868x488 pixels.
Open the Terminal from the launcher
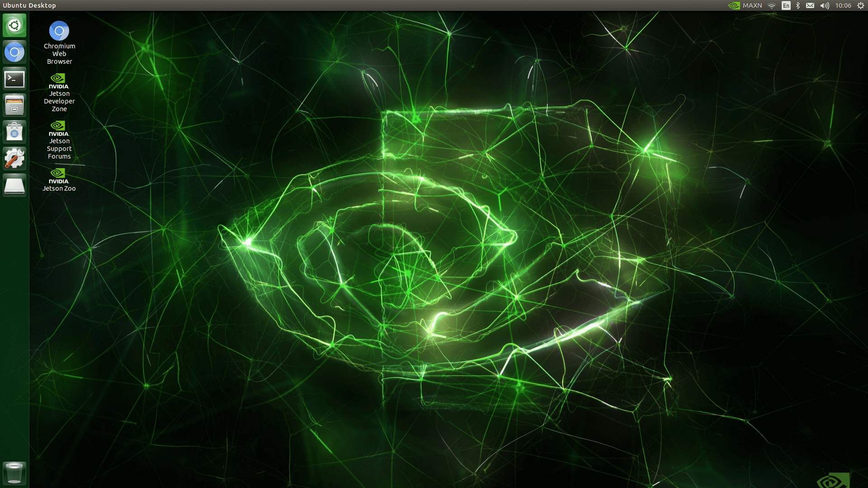(x=14, y=79)
